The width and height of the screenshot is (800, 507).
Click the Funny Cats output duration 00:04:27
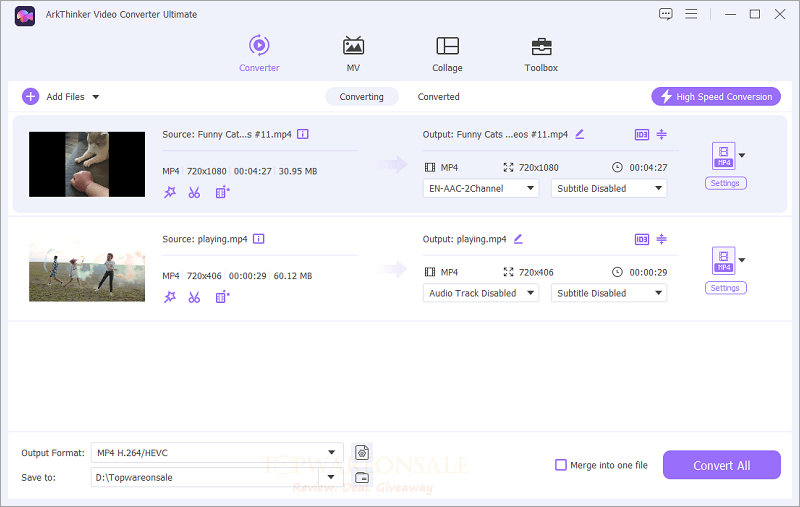pos(648,167)
